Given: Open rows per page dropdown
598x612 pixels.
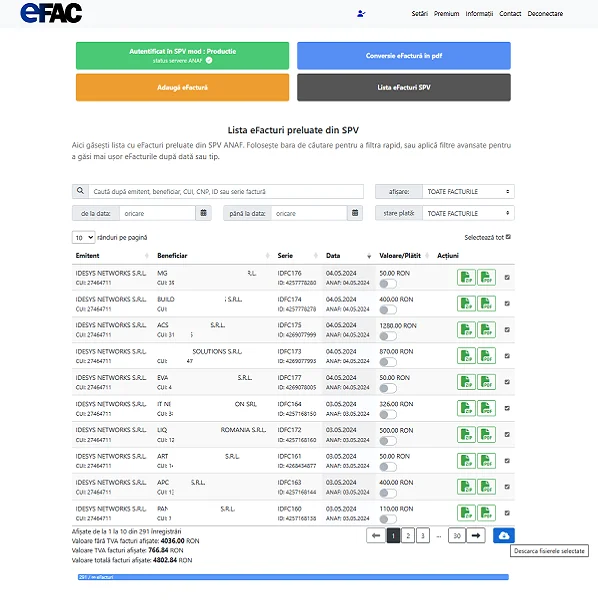Looking at the screenshot, I should click(83, 237).
